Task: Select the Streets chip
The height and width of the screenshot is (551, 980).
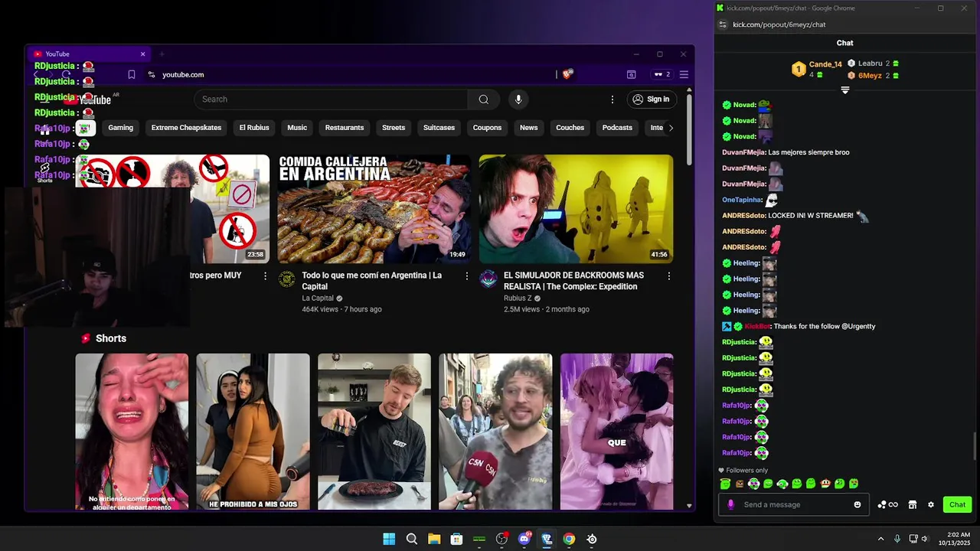Action: coord(394,128)
